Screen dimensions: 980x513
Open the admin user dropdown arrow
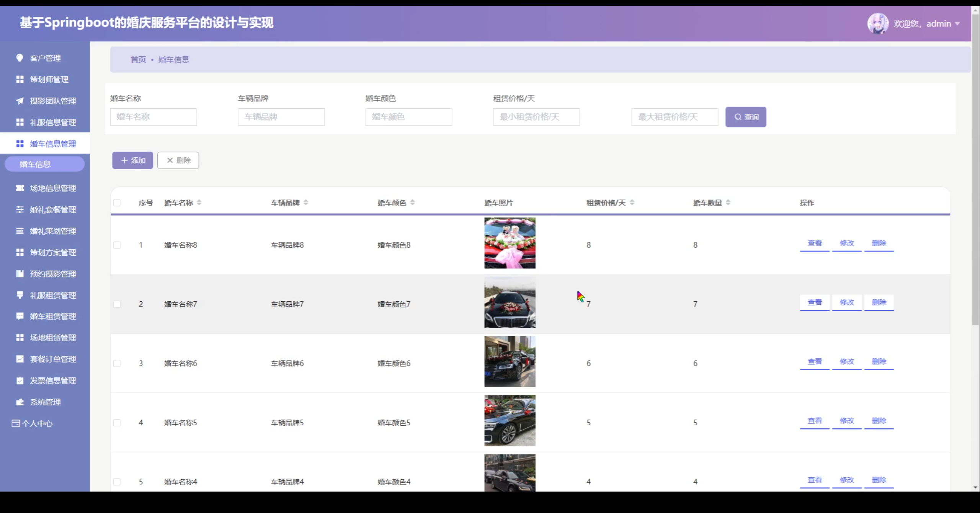coord(957,24)
